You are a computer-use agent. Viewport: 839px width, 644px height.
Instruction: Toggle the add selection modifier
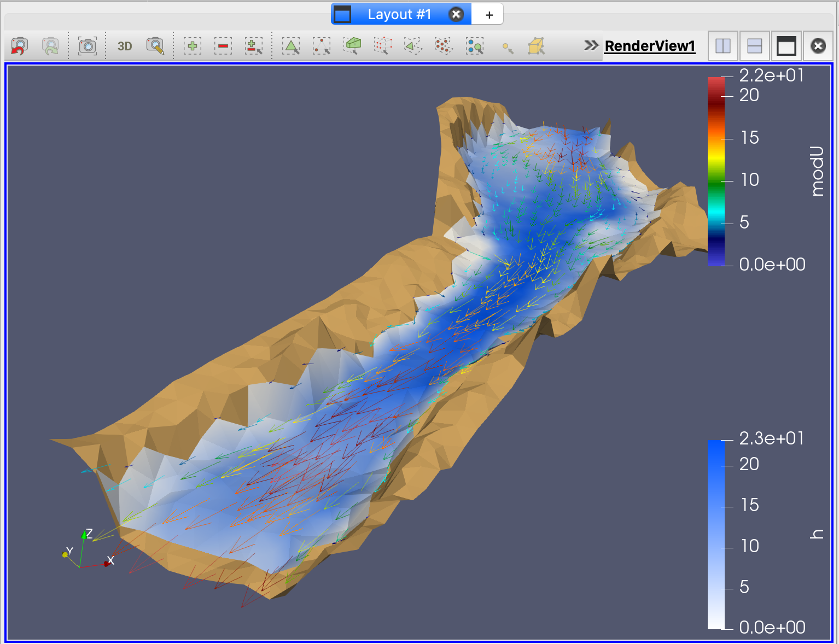193,46
